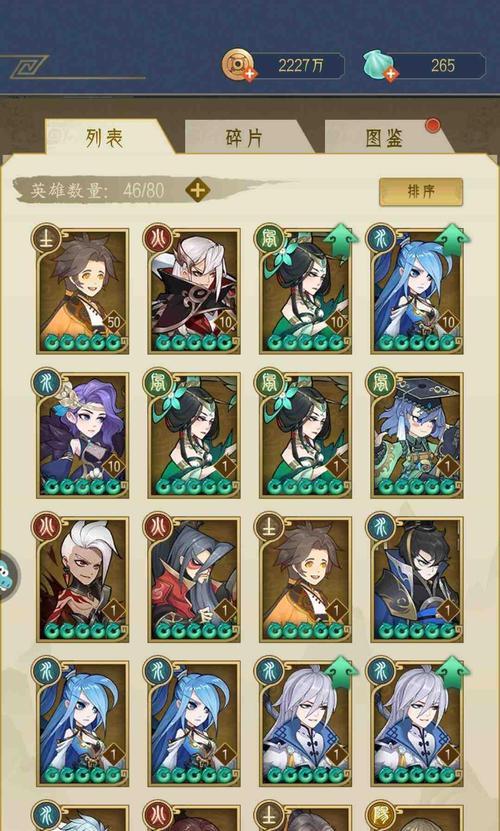Select the level 50 orange-robed hero card
This screenshot has width=500, height=831.
point(83,290)
